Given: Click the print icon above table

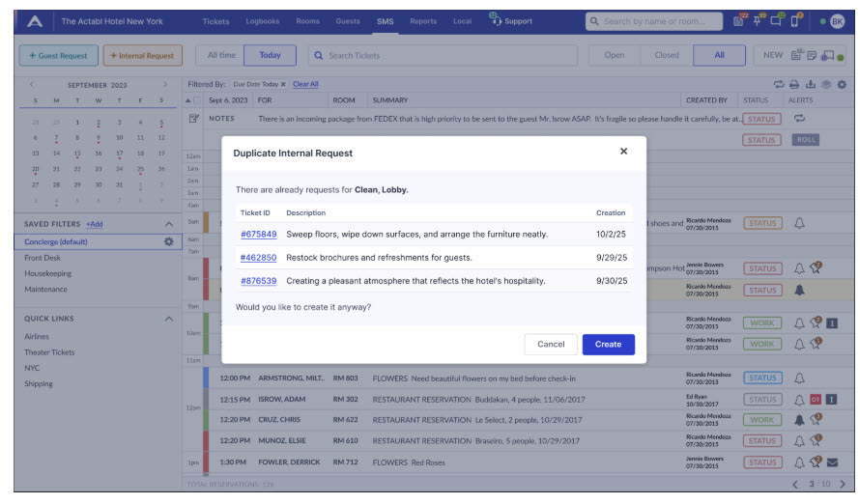Looking at the screenshot, I should pos(794,84).
